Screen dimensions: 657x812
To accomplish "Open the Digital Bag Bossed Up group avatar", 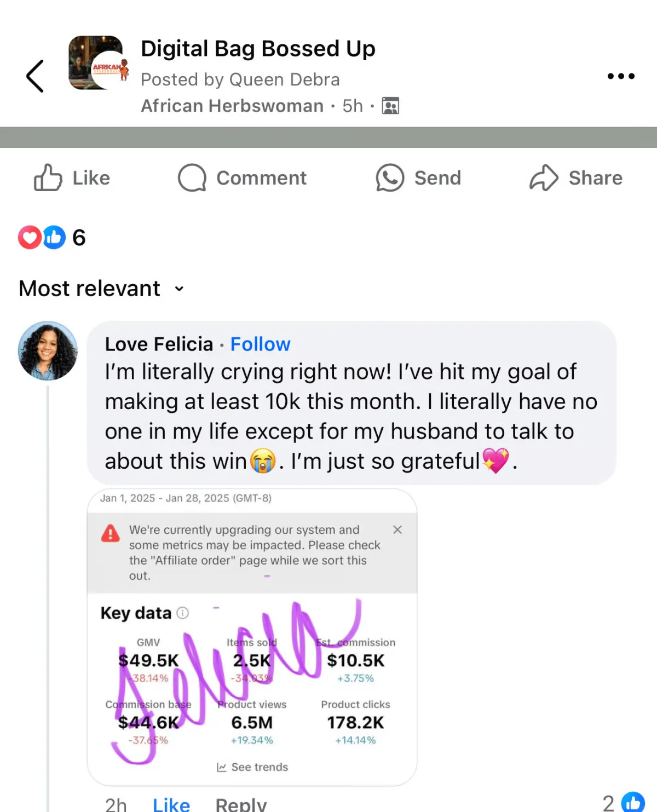I will coord(97,63).
